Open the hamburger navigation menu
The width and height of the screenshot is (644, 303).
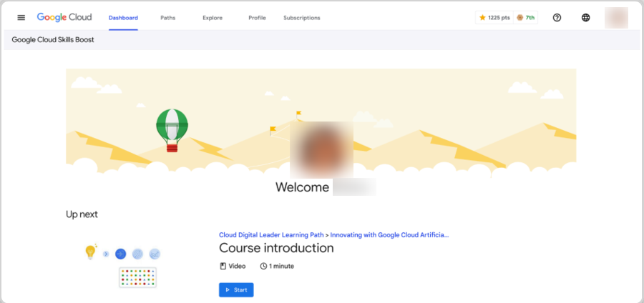coord(21,18)
